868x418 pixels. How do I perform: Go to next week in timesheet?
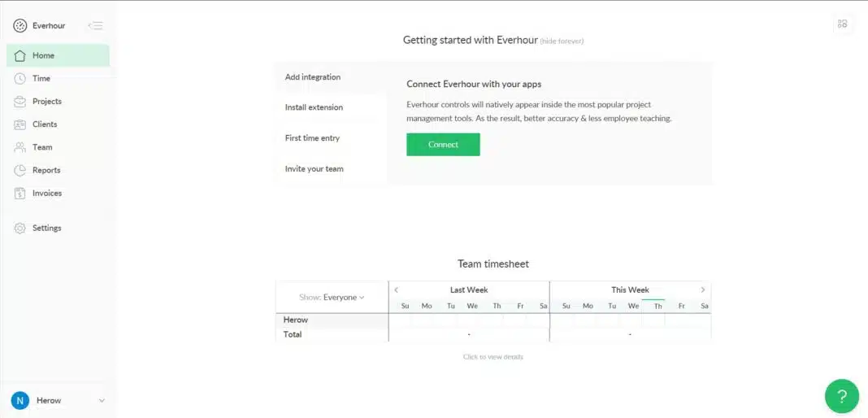point(703,290)
